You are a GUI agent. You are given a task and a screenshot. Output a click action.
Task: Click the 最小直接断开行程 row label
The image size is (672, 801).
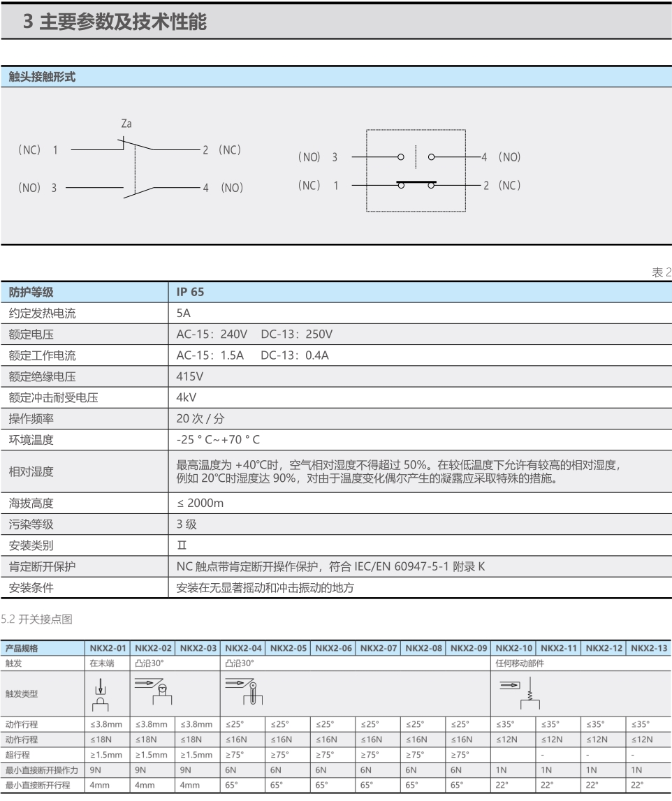coord(37,785)
